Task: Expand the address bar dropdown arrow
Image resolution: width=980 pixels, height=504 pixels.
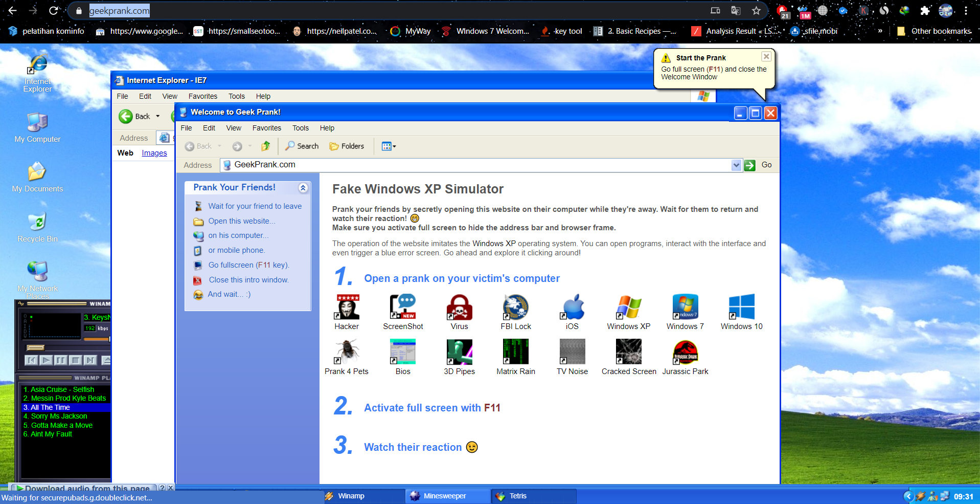Action: point(736,165)
